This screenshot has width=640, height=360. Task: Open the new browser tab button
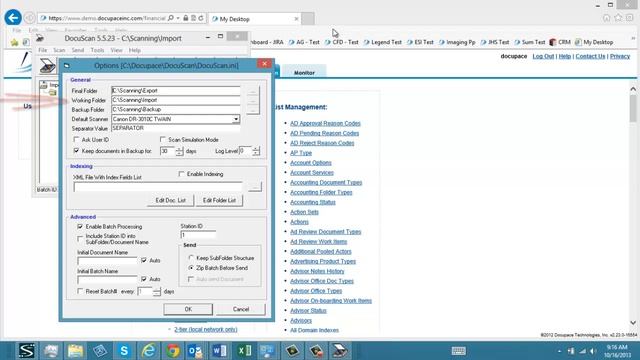[x=308, y=19]
